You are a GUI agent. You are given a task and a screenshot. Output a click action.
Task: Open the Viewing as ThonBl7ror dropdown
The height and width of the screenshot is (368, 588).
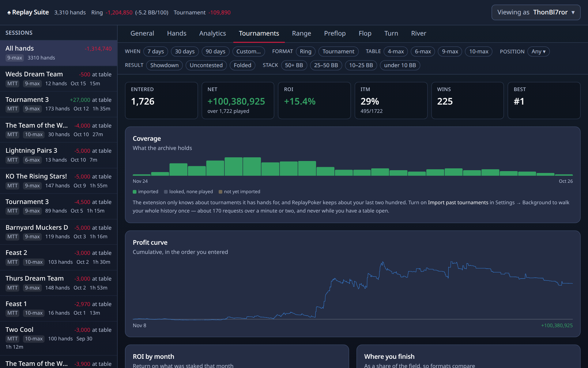[x=536, y=12]
